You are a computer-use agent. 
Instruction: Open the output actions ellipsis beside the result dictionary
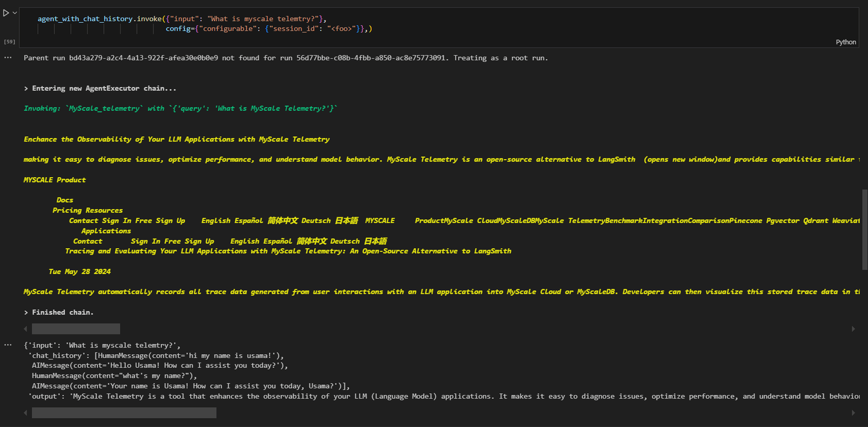pos(8,345)
